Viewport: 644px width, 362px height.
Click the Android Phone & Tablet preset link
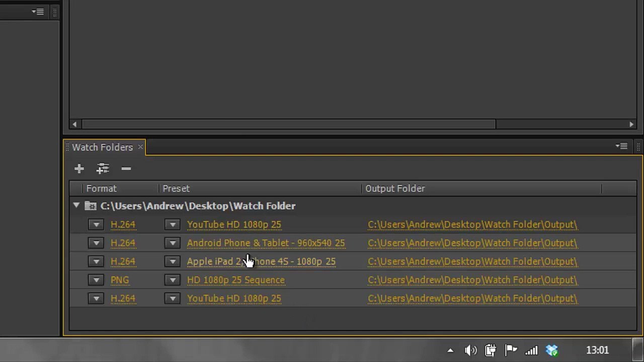[x=266, y=243]
